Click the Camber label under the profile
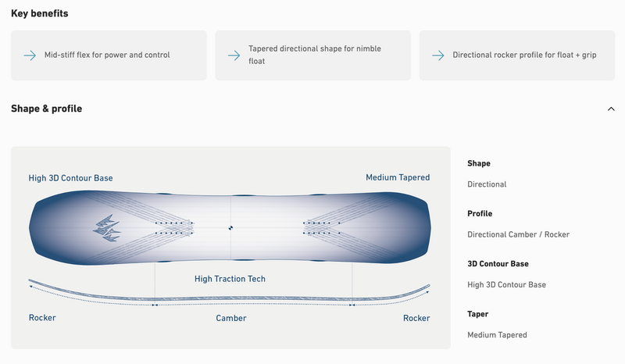This screenshot has width=625, height=364. point(231,318)
